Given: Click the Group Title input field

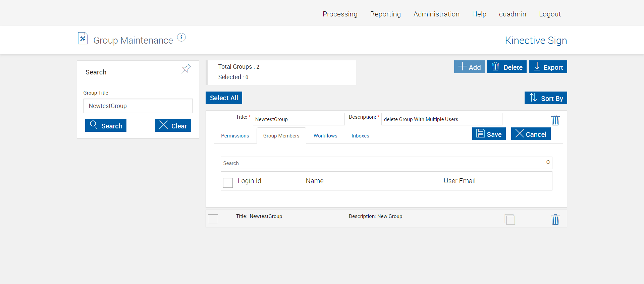Looking at the screenshot, I should tap(138, 106).
